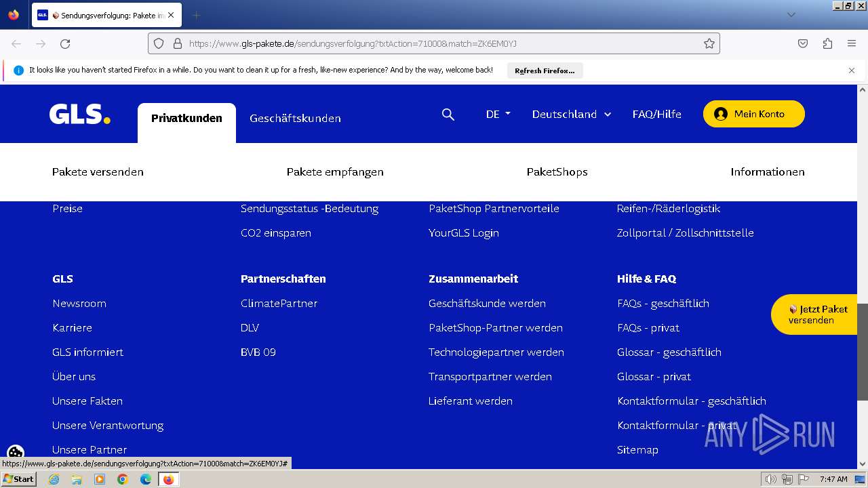Open the Pakete versenden menu
This screenshot has height=488, width=868.
coord(98,172)
